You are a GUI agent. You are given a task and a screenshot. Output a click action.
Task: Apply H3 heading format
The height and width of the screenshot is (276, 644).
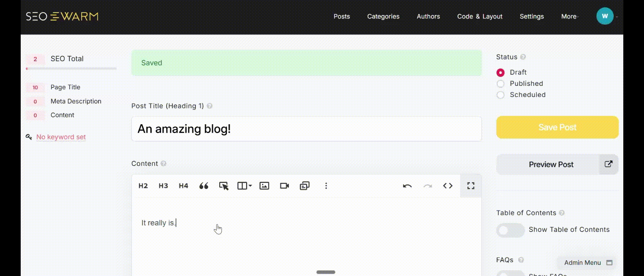point(163,186)
